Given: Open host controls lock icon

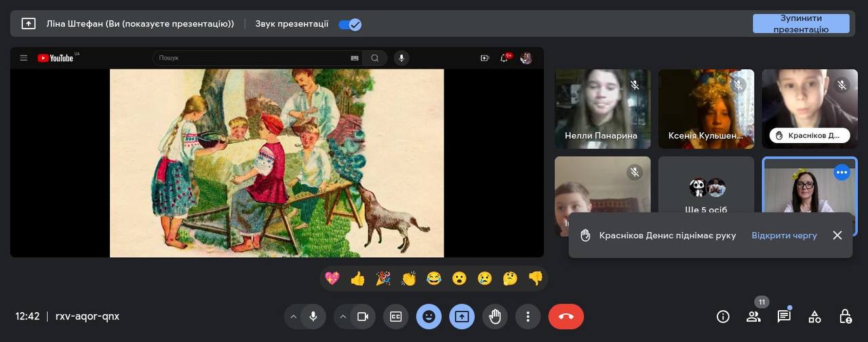Looking at the screenshot, I should tap(845, 316).
